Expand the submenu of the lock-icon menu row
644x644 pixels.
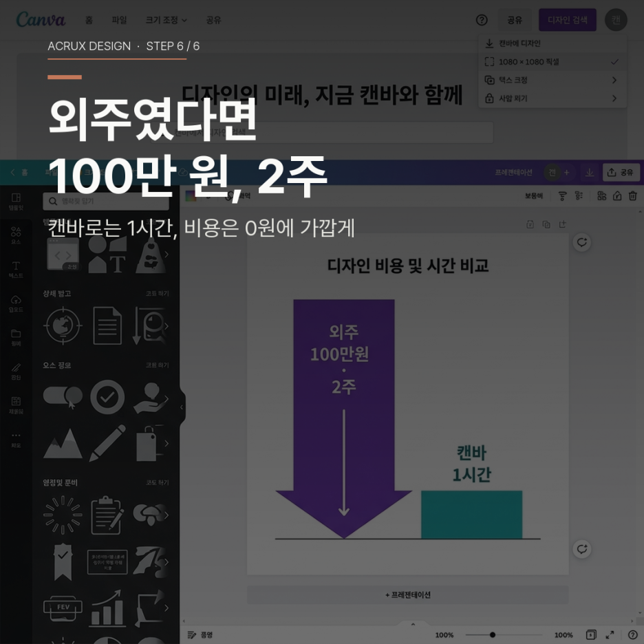tap(614, 98)
